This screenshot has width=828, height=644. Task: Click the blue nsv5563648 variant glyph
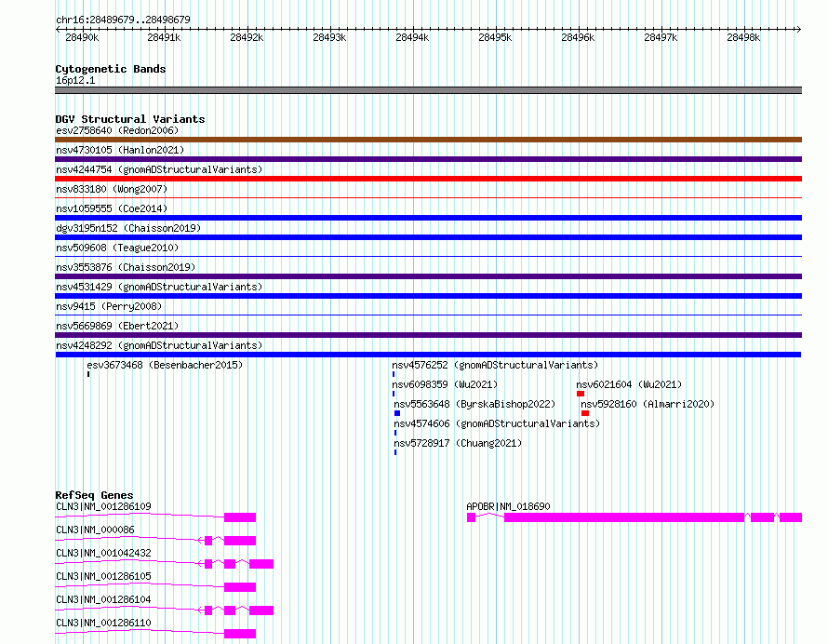point(397,413)
